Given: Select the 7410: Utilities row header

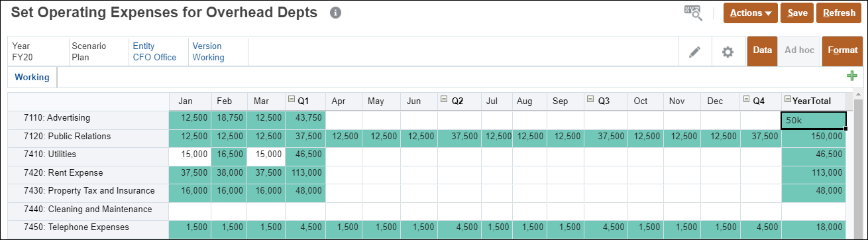Looking at the screenshot, I should [88, 156].
